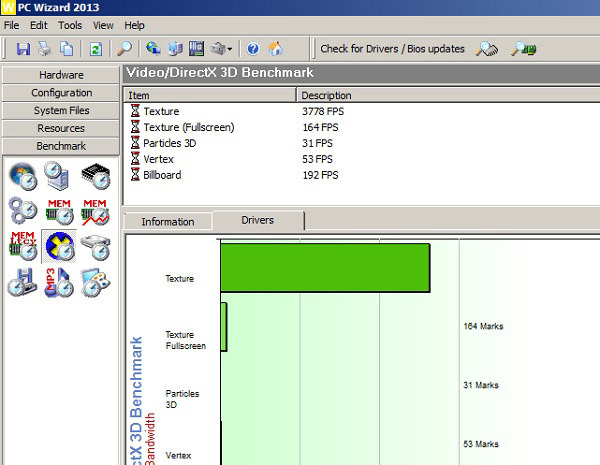Open the Tools menu
Image resolution: width=600 pixels, height=465 pixels.
(70, 25)
